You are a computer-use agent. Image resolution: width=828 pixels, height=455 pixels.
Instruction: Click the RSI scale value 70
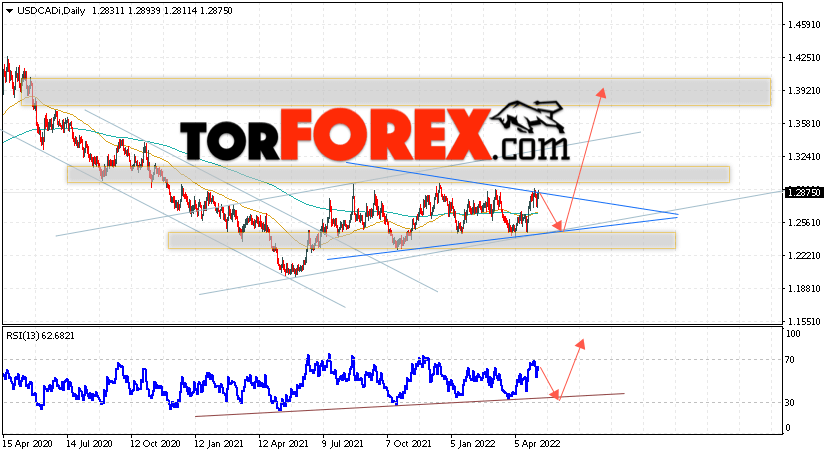click(789, 360)
